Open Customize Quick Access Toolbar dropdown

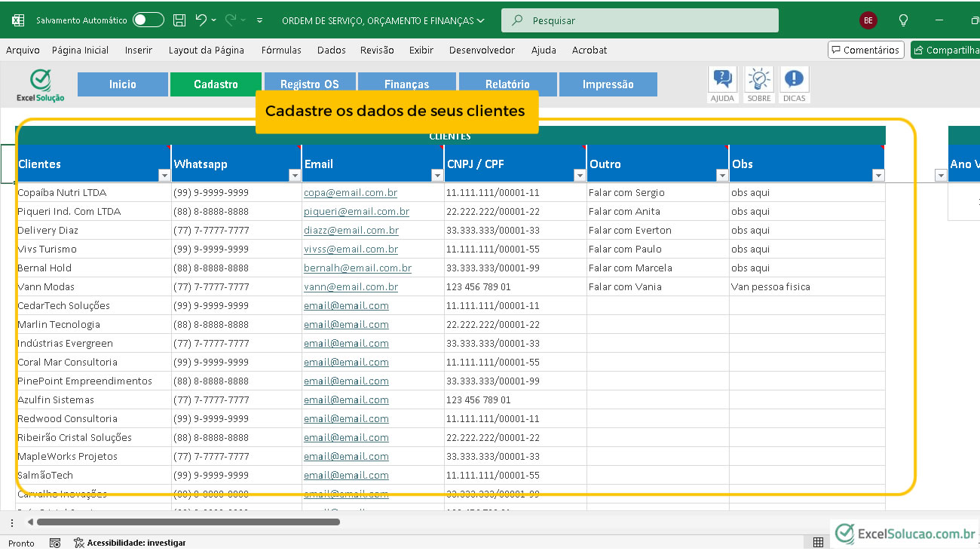[x=260, y=20]
